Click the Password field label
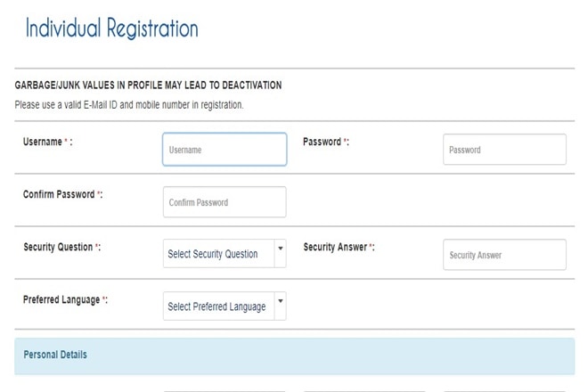588x392 pixels. click(x=322, y=142)
